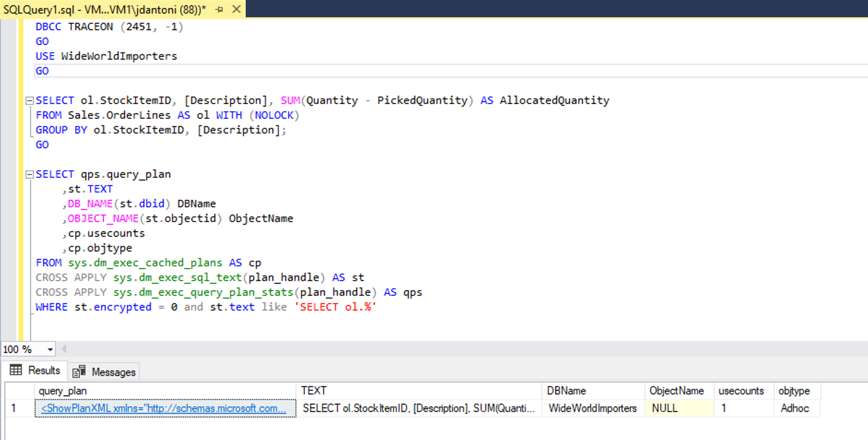Click the scroll-left arrow below the editor
Screen dimensions: 868x440
pyautogui.click(x=64, y=349)
